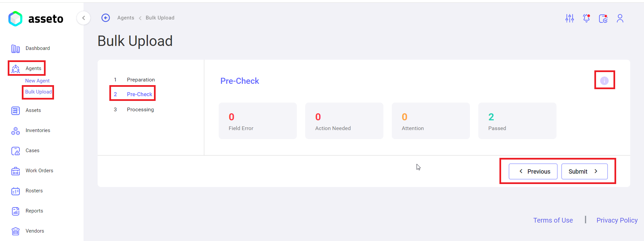Image resolution: width=644 pixels, height=241 pixels.
Task: Open notifications bell icon
Action: 586,18
